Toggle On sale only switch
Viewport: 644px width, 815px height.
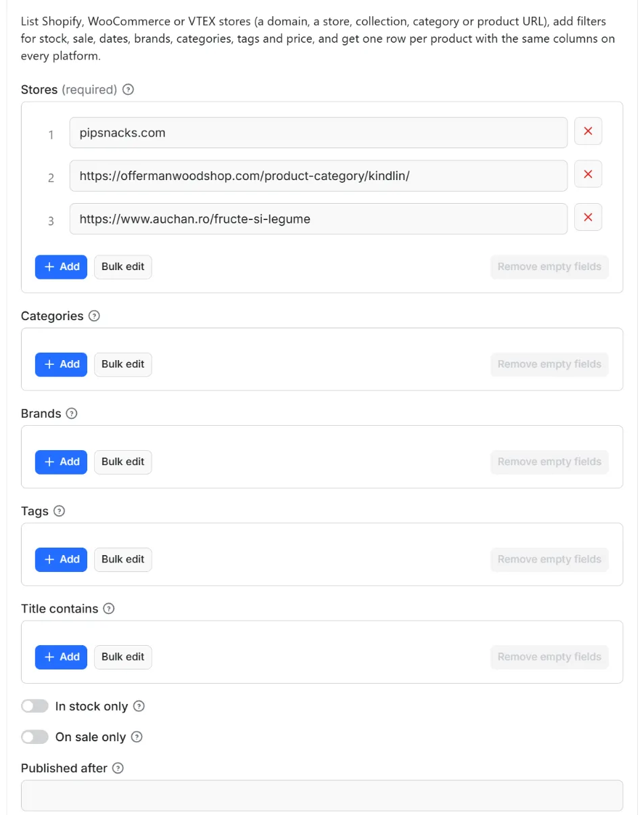[35, 736]
